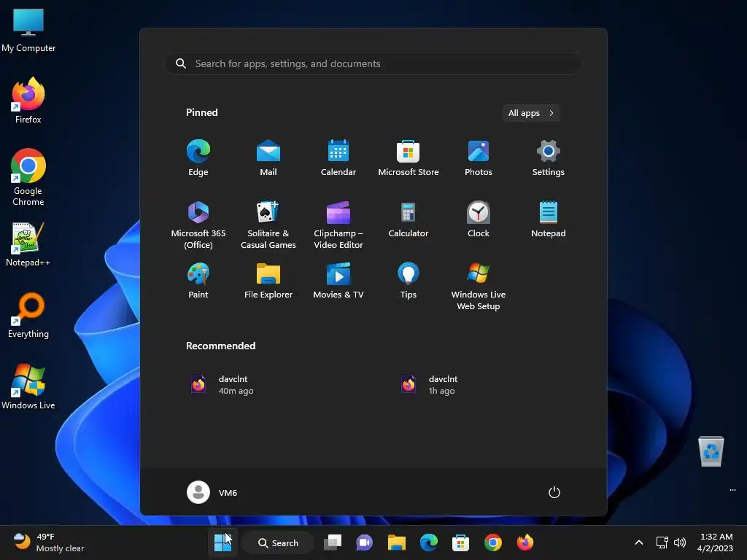The image size is (747, 560).
Task: Select My Computer desktop icon
Action: pos(28,30)
